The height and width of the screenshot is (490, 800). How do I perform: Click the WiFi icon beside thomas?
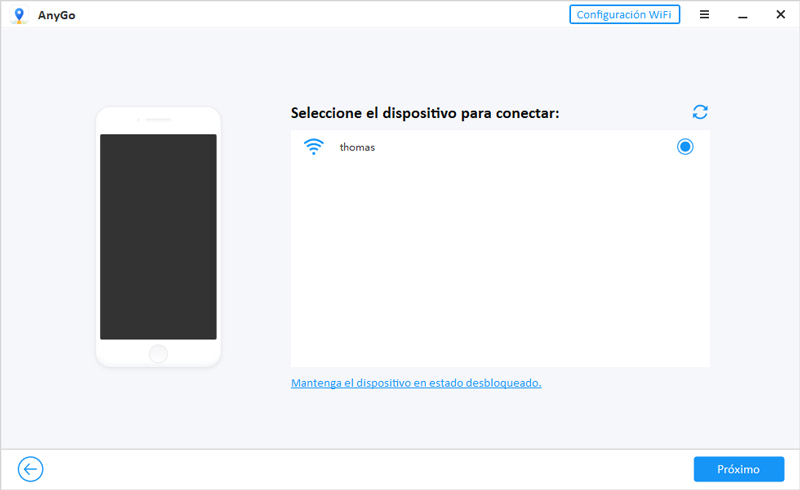pos(314,147)
